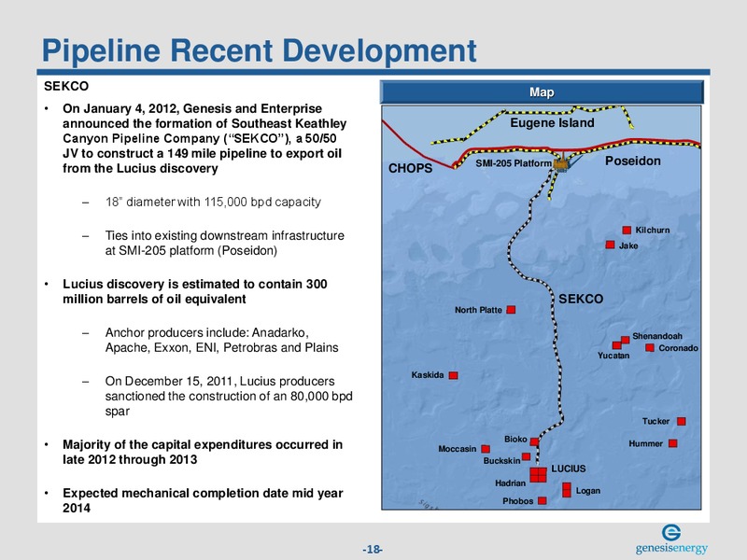747x560 pixels.
Task: Click the Poseidon map label
Action: pyautogui.click(x=633, y=161)
